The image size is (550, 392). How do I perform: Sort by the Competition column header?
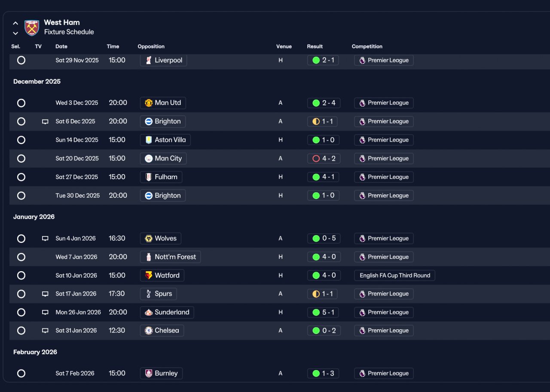click(367, 46)
